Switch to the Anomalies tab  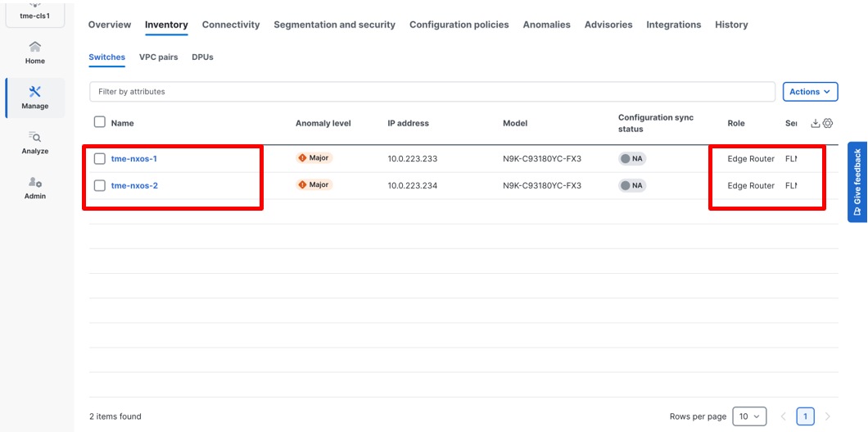(546, 25)
